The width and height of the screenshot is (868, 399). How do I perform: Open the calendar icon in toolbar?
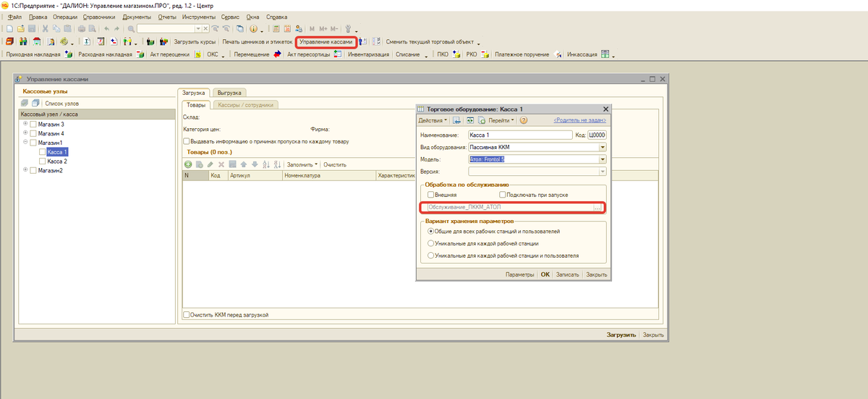(x=287, y=28)
